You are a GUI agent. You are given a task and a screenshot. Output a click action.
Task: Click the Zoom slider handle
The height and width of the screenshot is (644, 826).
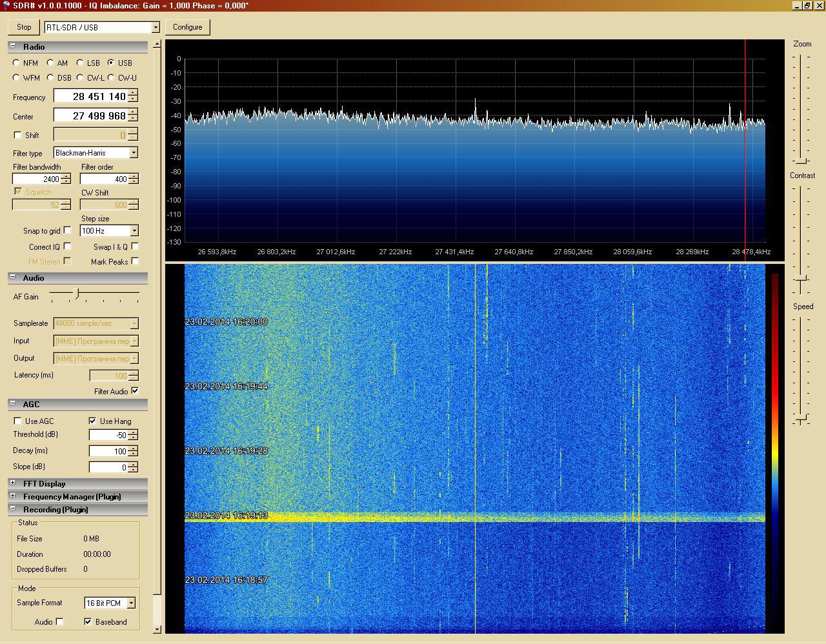click(x=801, y=160)
